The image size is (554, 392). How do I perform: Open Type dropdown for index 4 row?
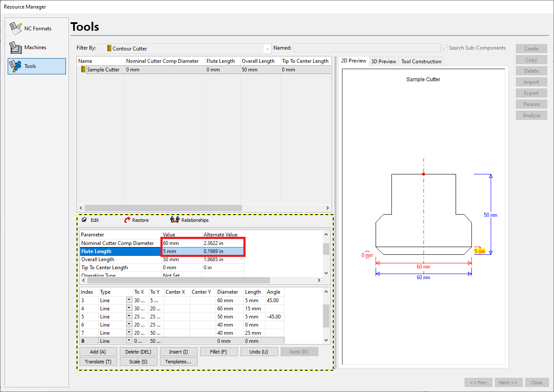pyautogui.click(x=129, y=309)
